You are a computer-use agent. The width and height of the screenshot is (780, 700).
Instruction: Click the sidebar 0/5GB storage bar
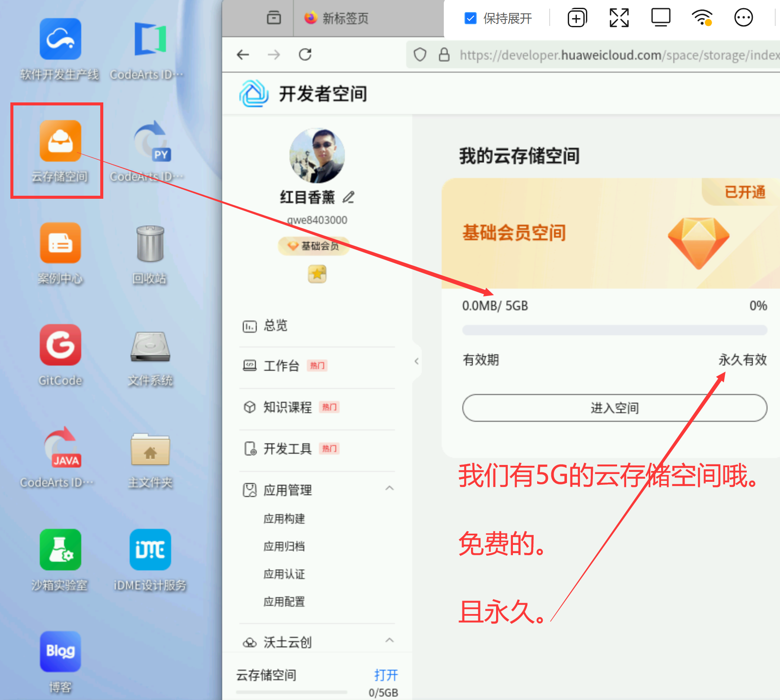[x=292, y=692]
